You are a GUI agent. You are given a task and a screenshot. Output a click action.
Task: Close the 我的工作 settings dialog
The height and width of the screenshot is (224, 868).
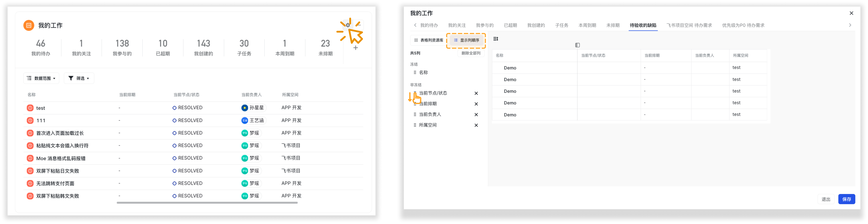tap(852, 13)
